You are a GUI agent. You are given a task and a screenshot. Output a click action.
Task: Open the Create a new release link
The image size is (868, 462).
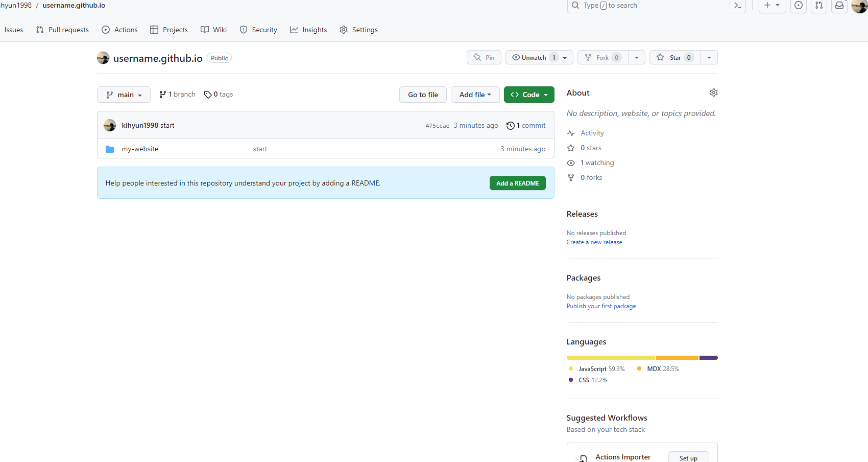tap(594, 242)
